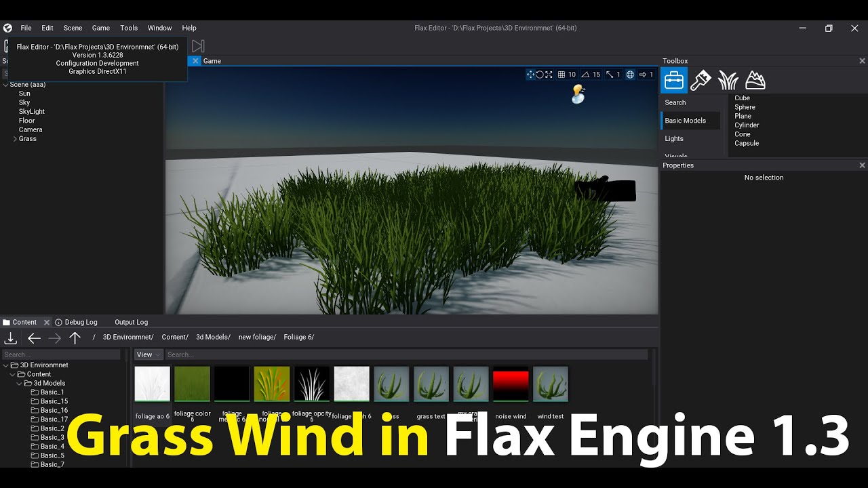Open the View dropdown in Content
868x488 pixels.
coord(149,354)
